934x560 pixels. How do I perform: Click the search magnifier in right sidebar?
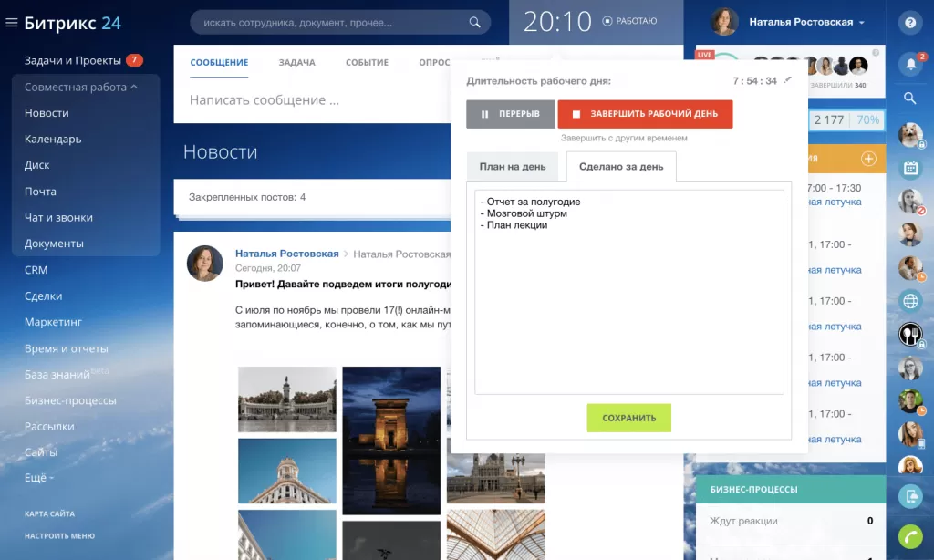coord(909,98)
